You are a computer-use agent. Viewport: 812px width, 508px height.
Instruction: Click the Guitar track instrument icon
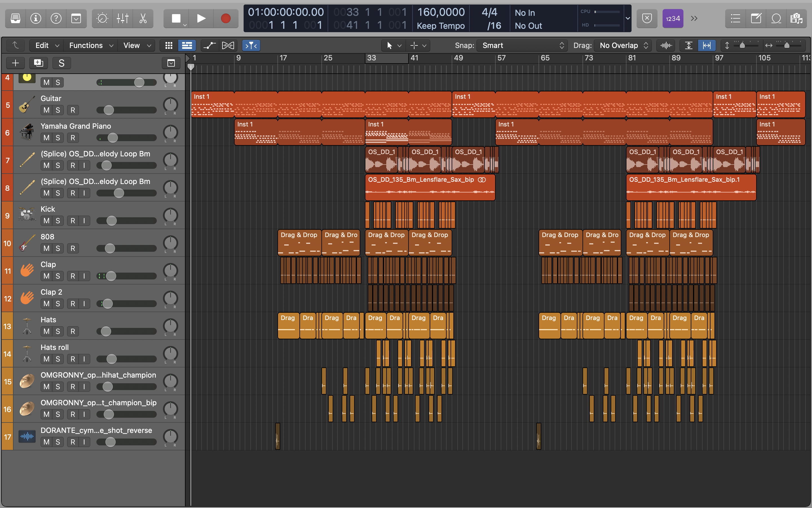click(x=27, y=104)
